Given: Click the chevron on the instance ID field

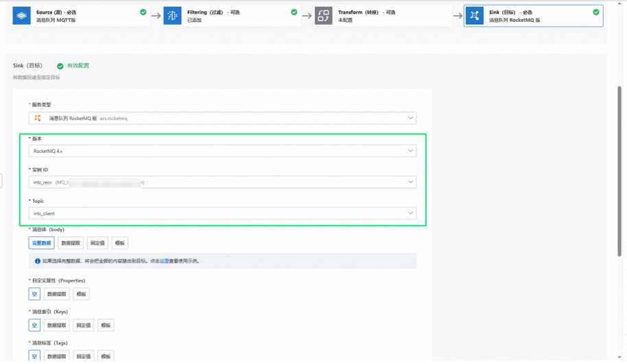Looking at the screenshot, I should coord(410,182).
